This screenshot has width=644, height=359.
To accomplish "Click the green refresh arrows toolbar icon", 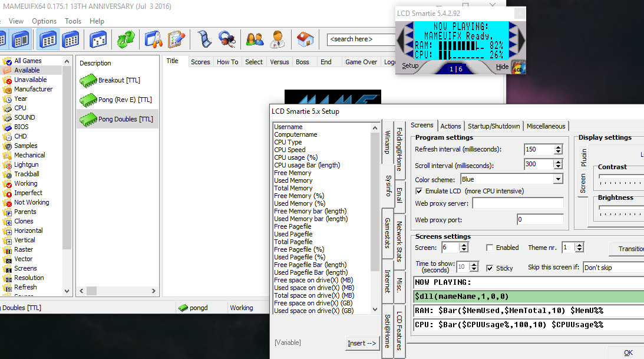I will pos(126,39).
